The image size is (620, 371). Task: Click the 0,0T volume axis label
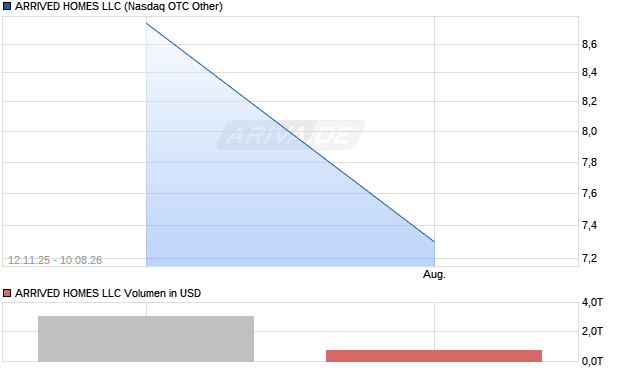[592, 361]
